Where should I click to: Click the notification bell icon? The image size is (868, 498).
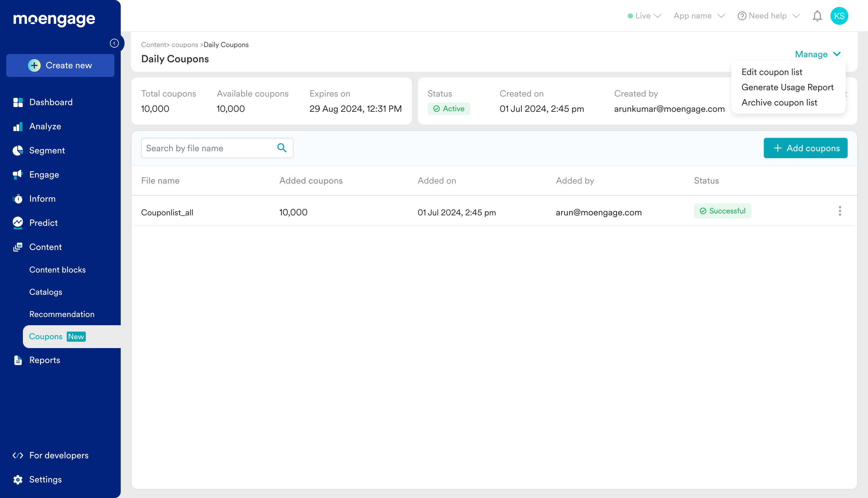[x=817, y=16]
